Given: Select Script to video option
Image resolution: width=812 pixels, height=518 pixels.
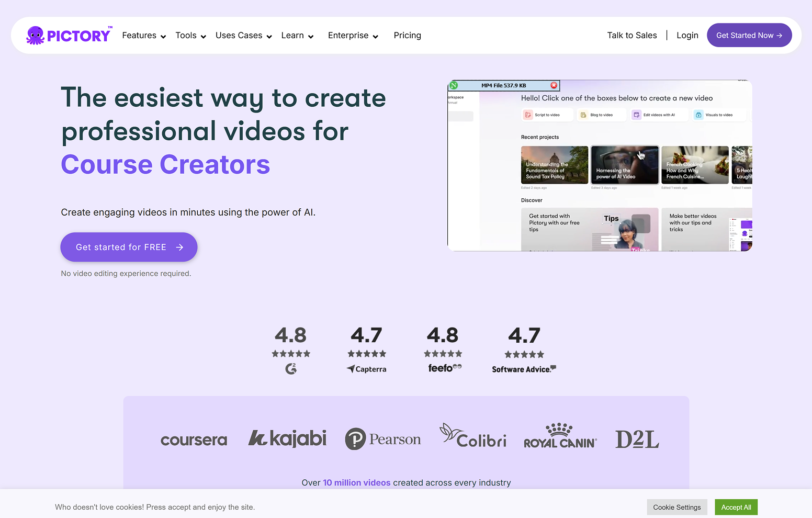Looking at the screenshot, I should click(548, 115).
